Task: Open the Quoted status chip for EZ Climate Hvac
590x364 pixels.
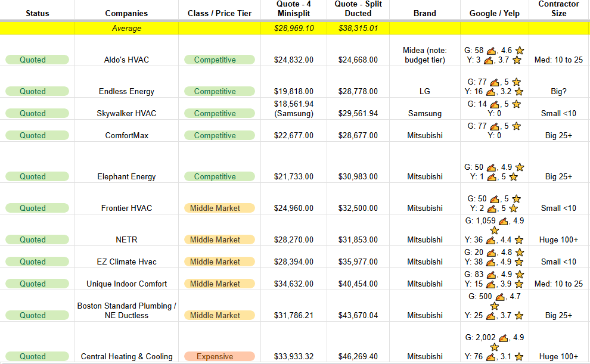Action: [38, 262]
